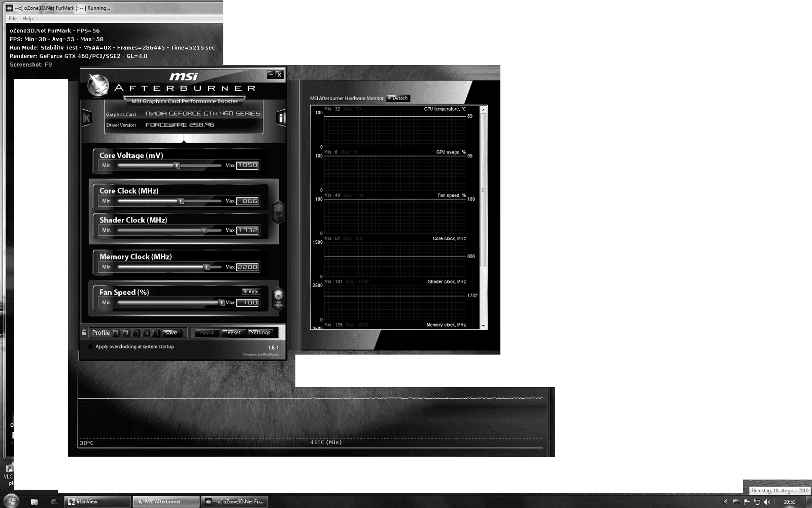Click the 'FPS: Min=30 - Avg=55 - Max=58' line
This screenshot has height=508, width=812.
[56, 39]
